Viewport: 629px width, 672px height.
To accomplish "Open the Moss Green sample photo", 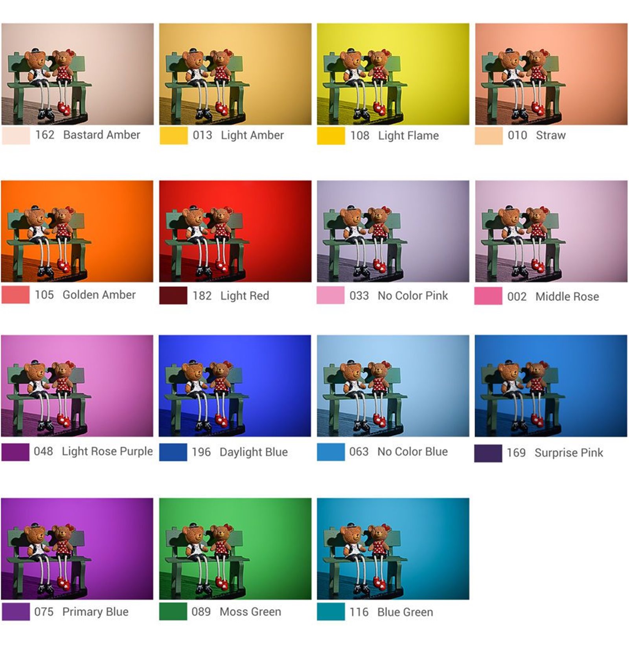I will point(235,549).
